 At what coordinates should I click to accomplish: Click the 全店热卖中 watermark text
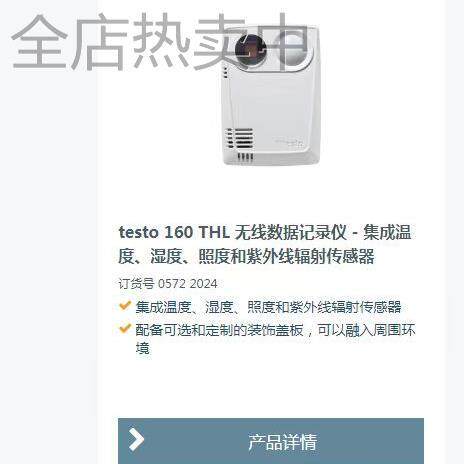pos(160,43)
